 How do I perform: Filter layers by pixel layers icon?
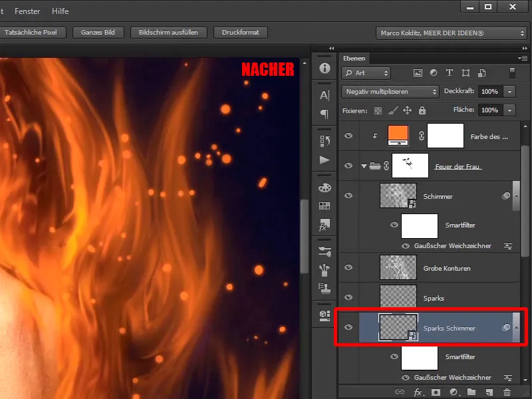tap(418, 72)
